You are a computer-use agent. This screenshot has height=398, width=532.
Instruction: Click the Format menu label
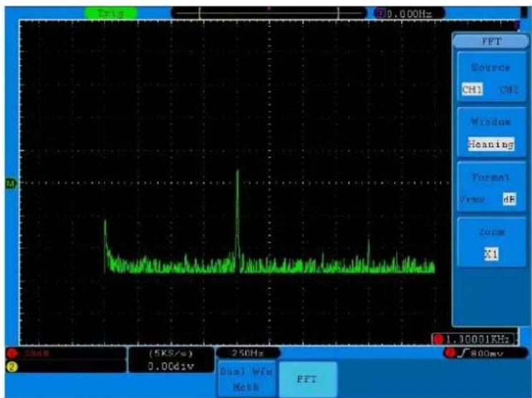click(x=490, y=177)
